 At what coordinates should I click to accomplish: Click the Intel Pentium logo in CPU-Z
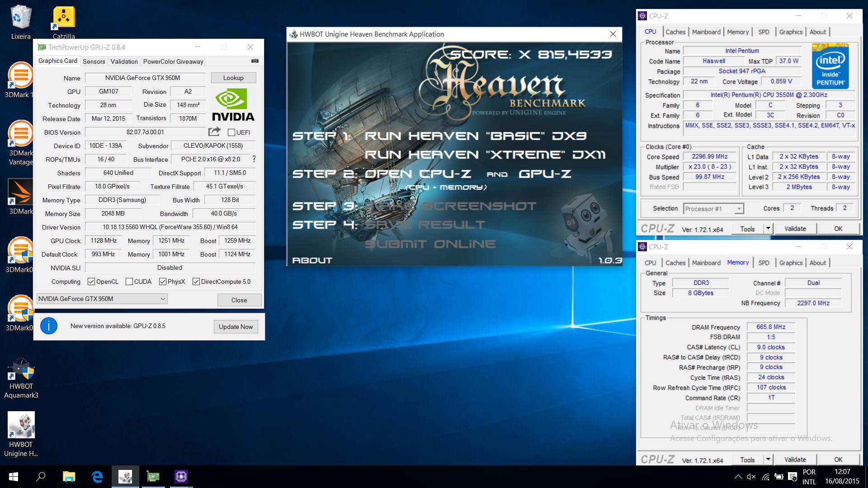[830, 66]
